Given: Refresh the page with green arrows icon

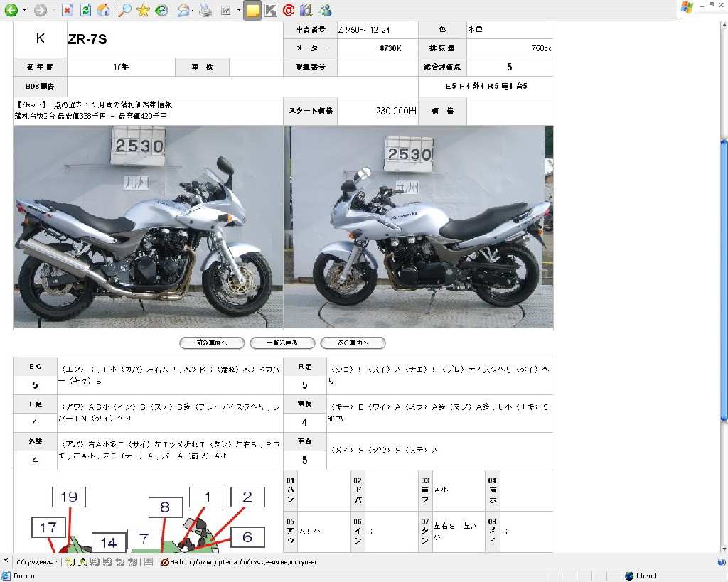Looking at the screenshot, I should 85,10.
